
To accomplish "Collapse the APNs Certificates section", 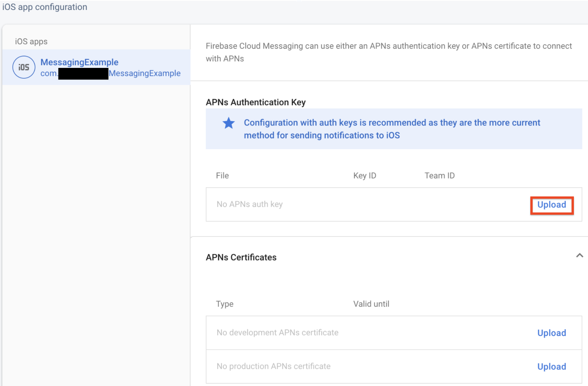I will 579,256.
